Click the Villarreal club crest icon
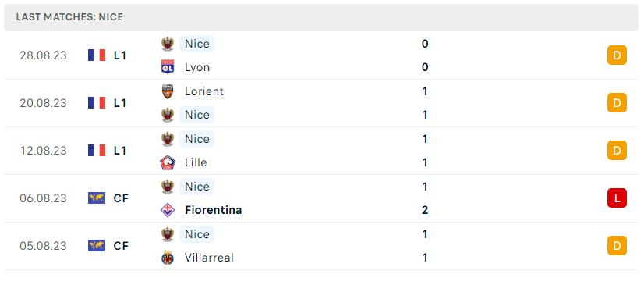 point(167,258)
